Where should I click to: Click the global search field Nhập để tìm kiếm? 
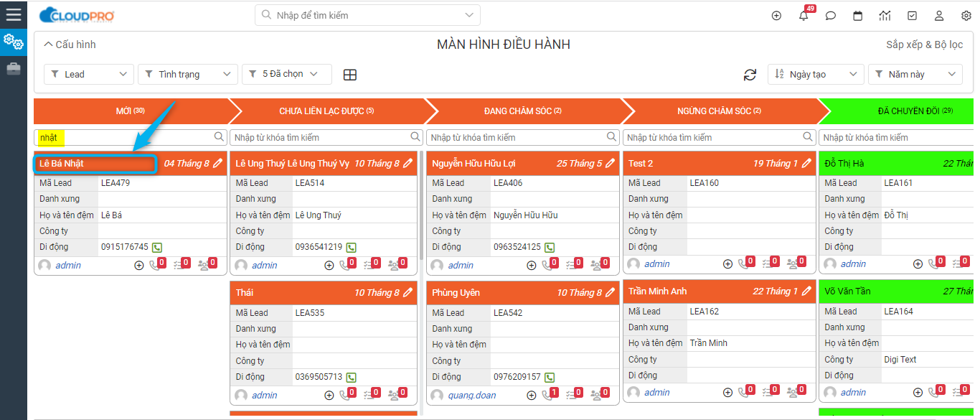coord(367,15)
